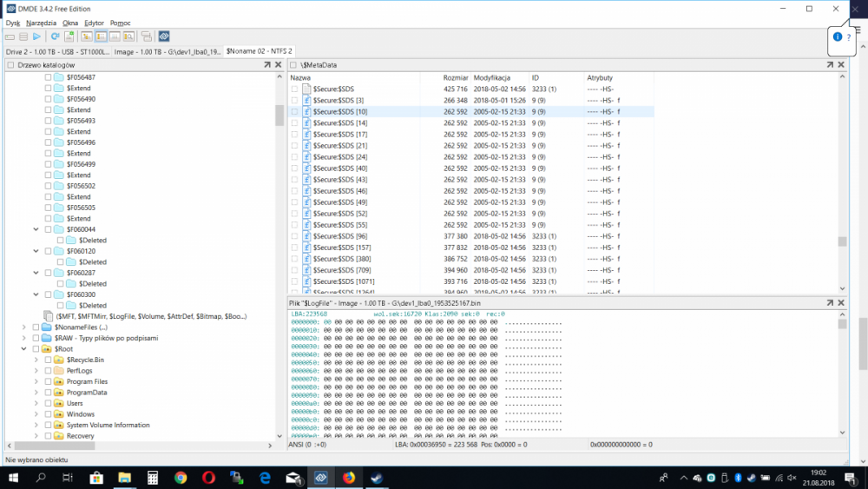Open Firefox from the taskbar
868x489 pixels.
click(x=349, y=477)
